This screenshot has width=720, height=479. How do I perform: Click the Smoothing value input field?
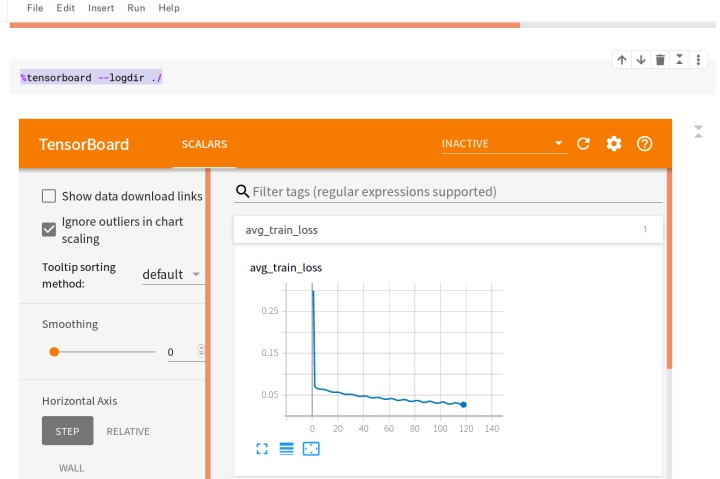coord(182,352)
